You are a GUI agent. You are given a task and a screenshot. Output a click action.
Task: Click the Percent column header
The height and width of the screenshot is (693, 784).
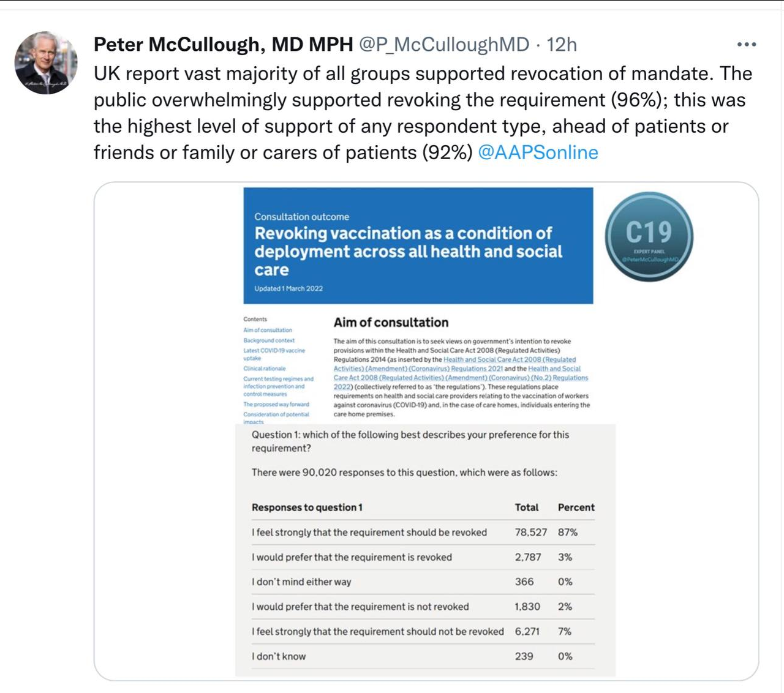click(576, 508)
